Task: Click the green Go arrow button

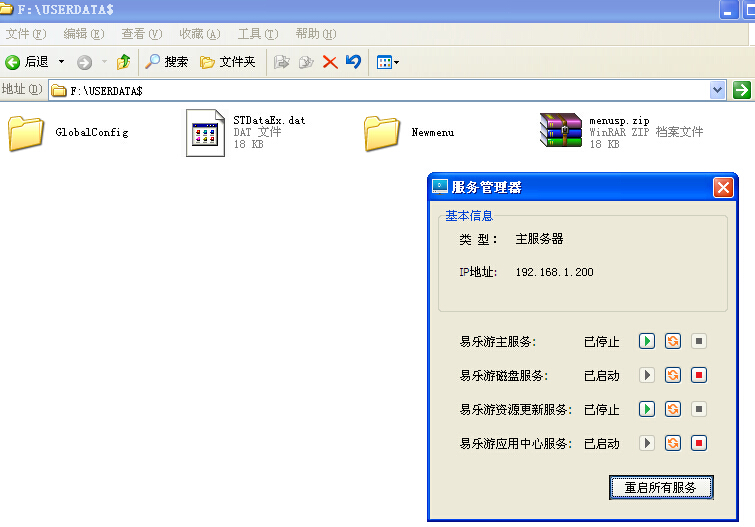Action: [742, 90]
